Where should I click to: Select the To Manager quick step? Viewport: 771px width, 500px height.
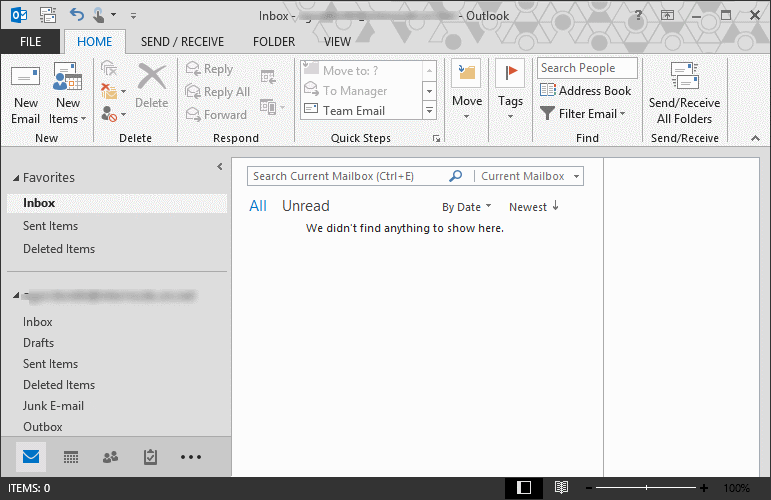(x=361, y=91)
